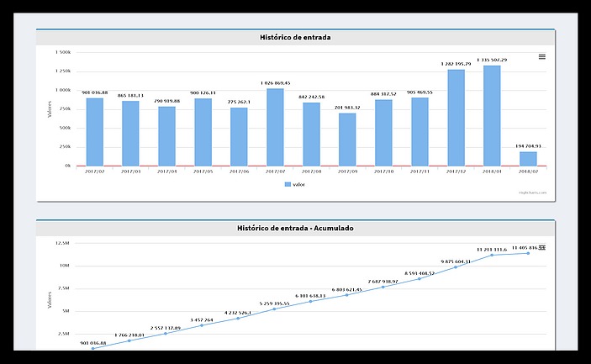Select the 2018/01 bar in the chart
Image resolution: width=591 pixels, height=364 pixels.
click(492, 116)
